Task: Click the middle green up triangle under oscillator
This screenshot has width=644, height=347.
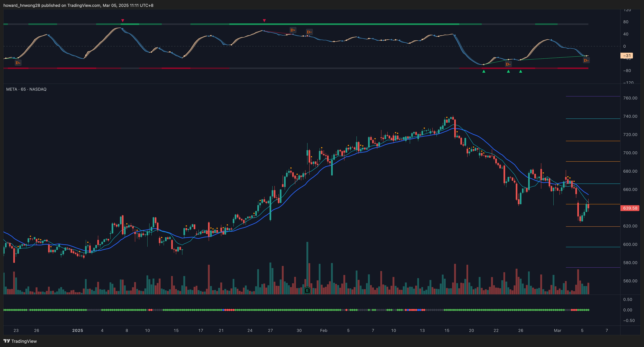Action: coord(508,71)
